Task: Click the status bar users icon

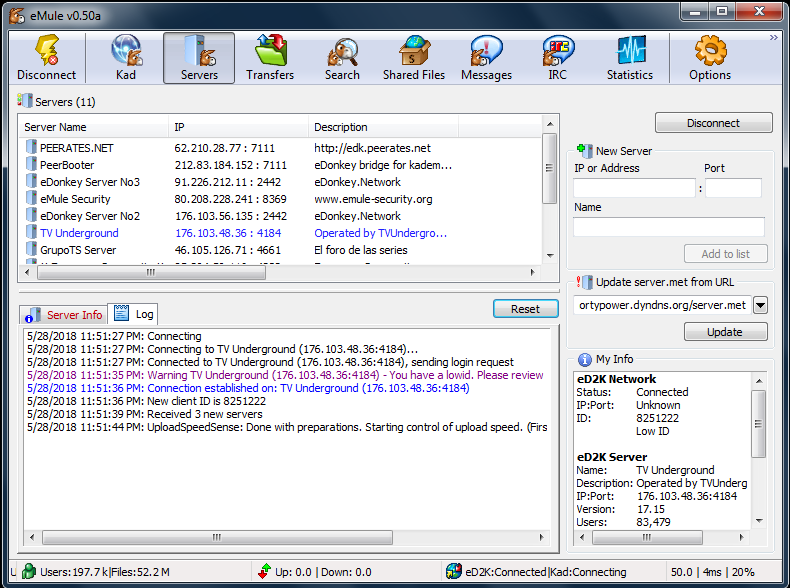Action: [x=29, y=571]
